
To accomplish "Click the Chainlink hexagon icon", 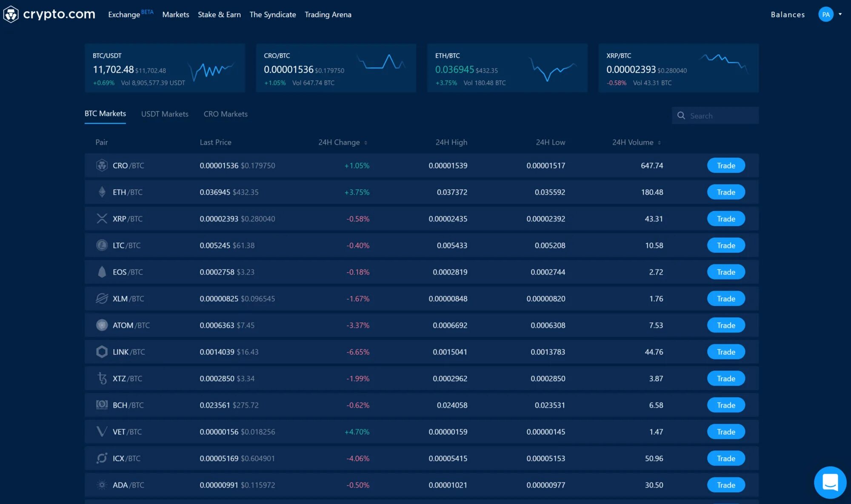I will pyautogui.click(x=102, y=352).
